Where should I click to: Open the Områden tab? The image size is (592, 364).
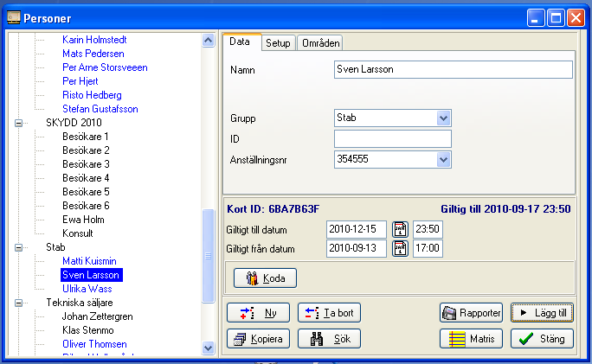pos(320,43)
